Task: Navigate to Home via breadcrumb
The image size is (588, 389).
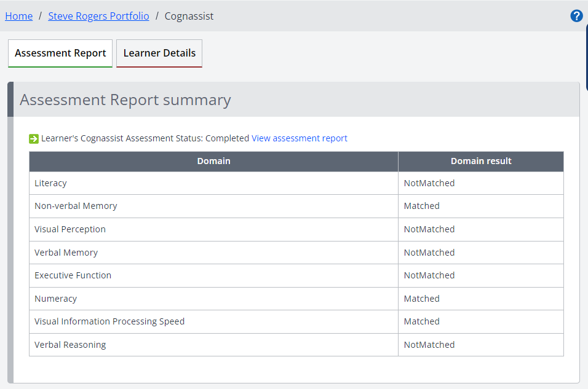Action: 18,16
